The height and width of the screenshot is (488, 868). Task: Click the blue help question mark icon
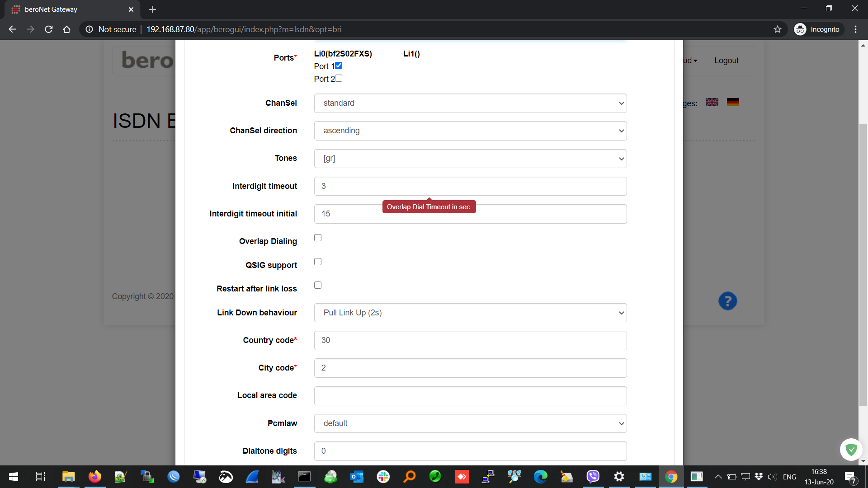coord(727,301)
